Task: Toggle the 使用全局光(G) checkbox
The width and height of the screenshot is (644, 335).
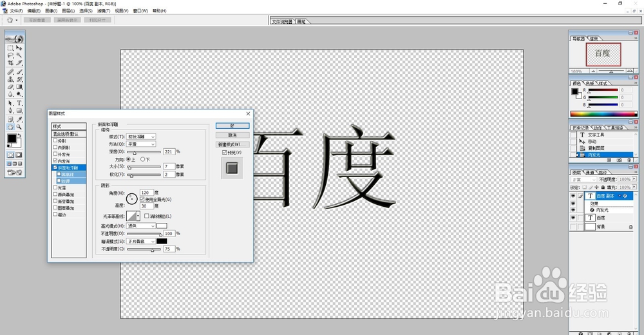Action: tap(142, 199)
